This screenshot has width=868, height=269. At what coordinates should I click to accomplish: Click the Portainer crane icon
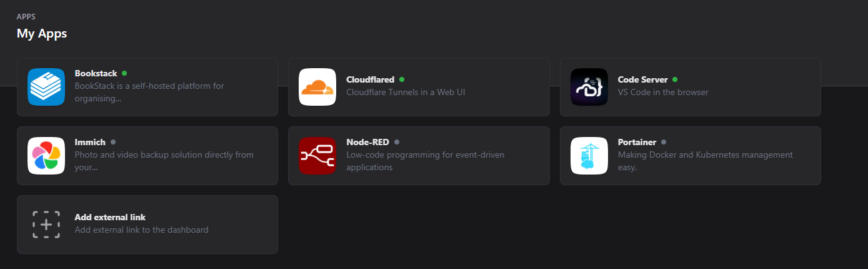[x=589, y=156]
